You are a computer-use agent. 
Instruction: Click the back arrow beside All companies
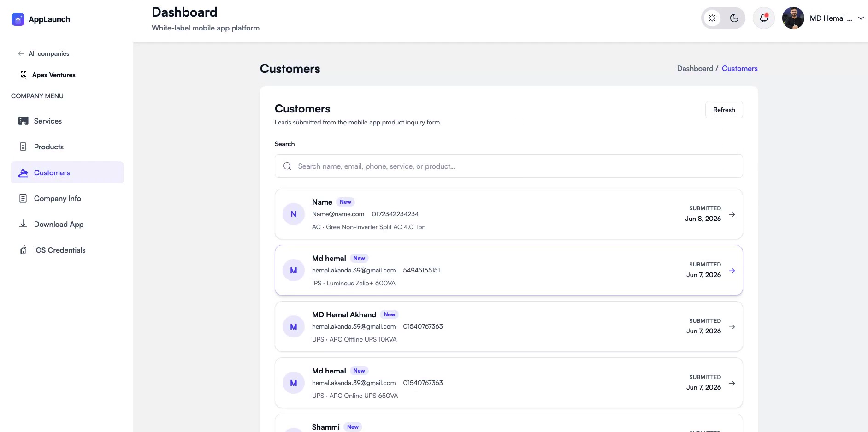21,53
